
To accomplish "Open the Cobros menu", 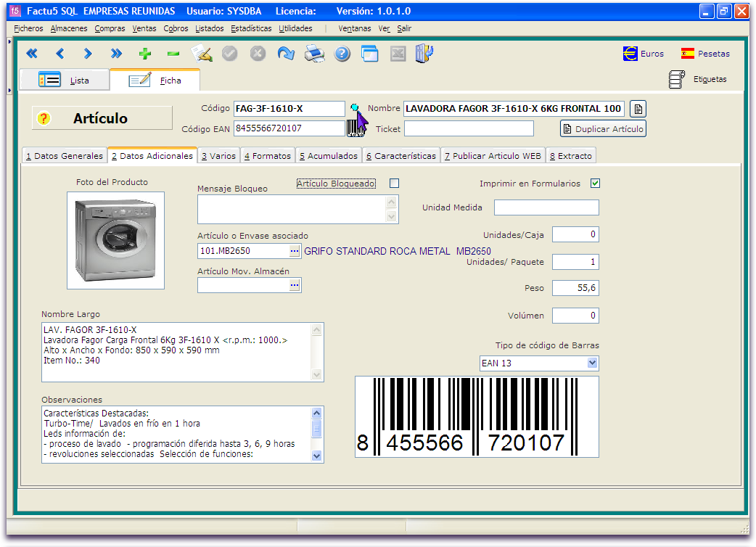I will pos(176,28).
